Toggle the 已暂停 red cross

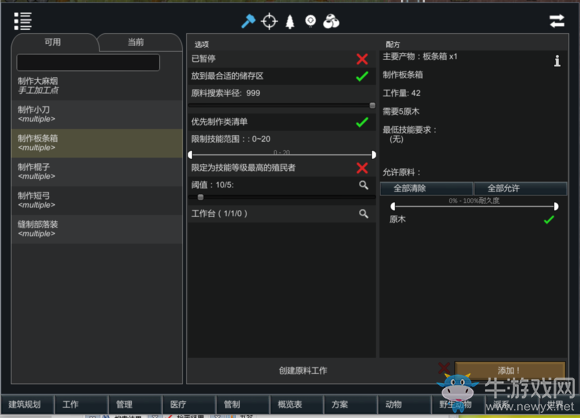coord(362,59)
